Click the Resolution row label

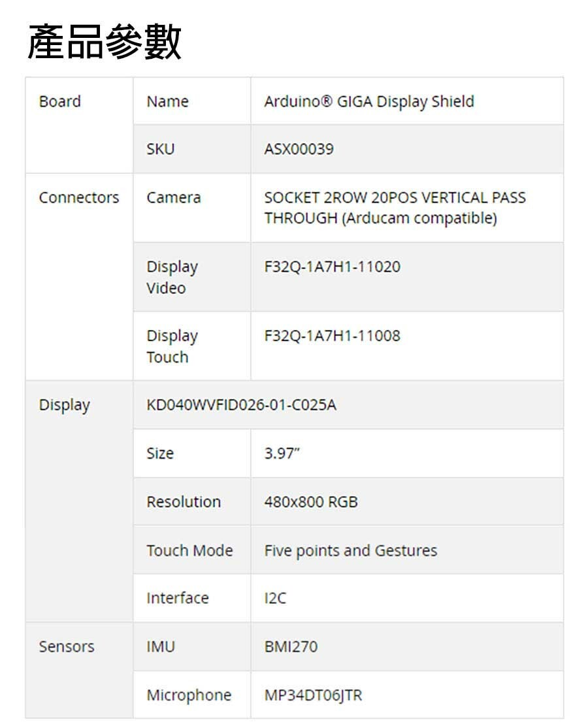tap(184, 502)
